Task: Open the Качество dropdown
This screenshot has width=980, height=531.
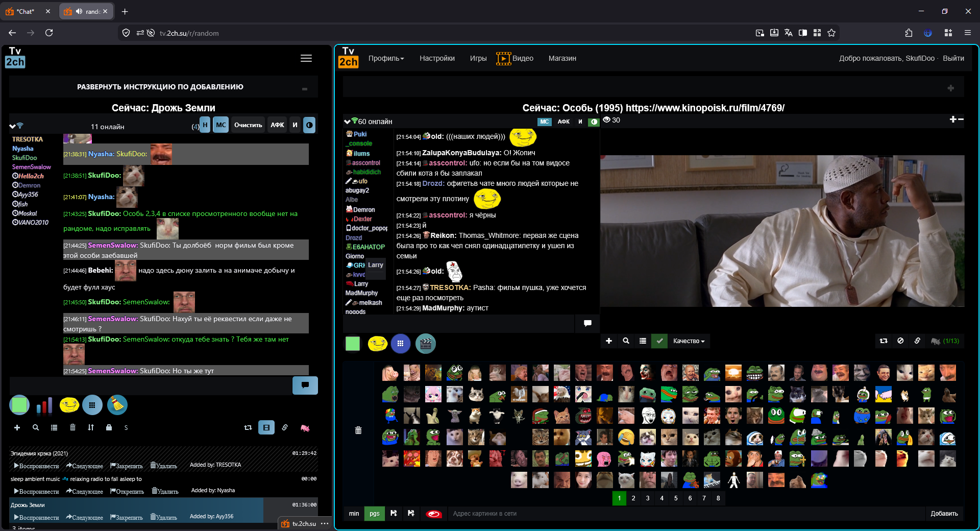Action: point(689,341)
